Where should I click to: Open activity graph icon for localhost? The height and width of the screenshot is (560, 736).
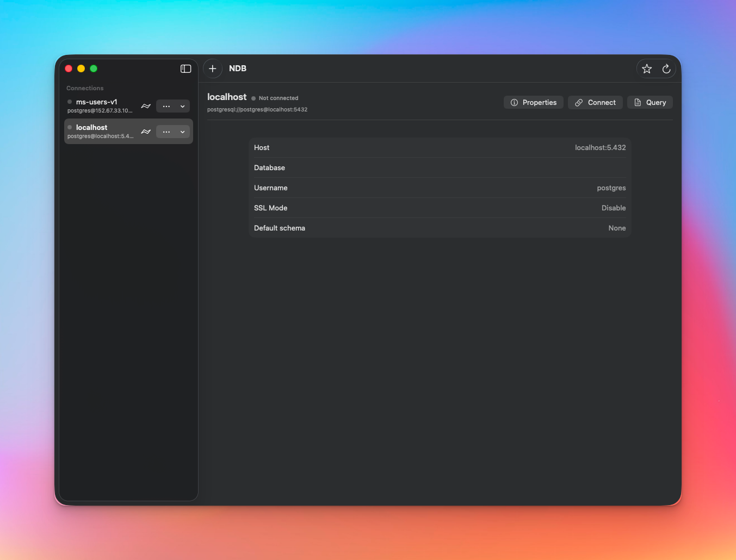[x=146, y=132]
